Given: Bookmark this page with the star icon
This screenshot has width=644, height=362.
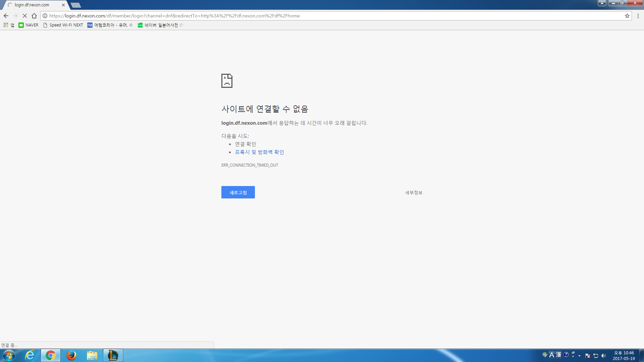Looking at the screenshot, I should tap(627, 16).
